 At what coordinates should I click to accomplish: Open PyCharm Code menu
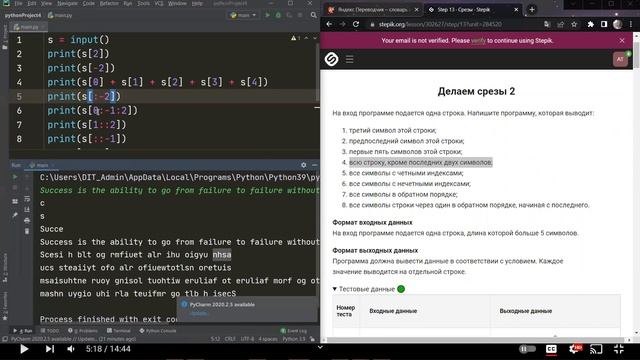tap(89, 3)
